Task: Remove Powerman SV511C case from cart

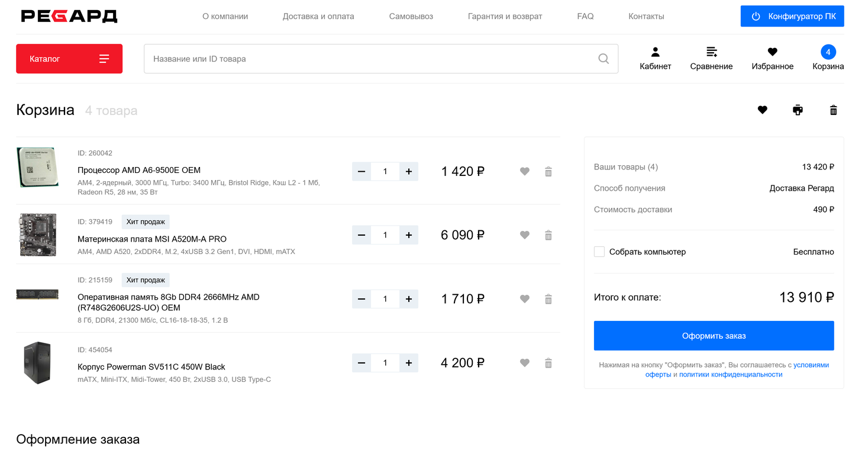Action: coord(548,363)
